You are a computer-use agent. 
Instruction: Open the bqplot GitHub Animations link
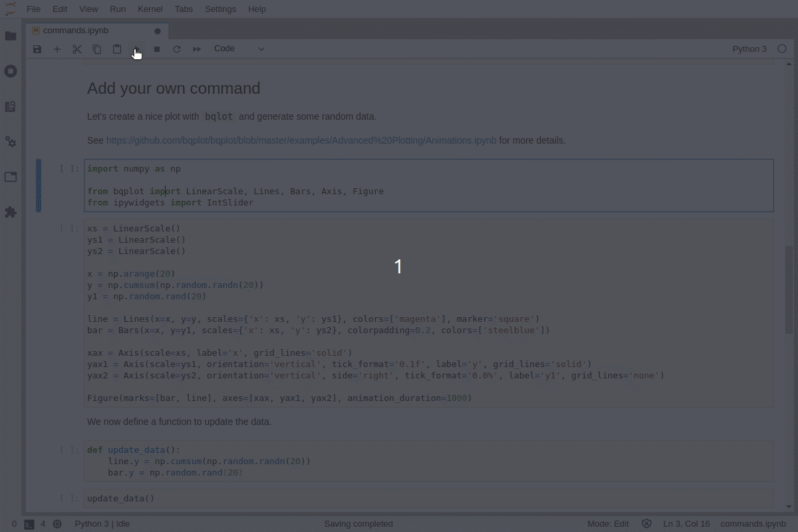[x=301, y=140]
